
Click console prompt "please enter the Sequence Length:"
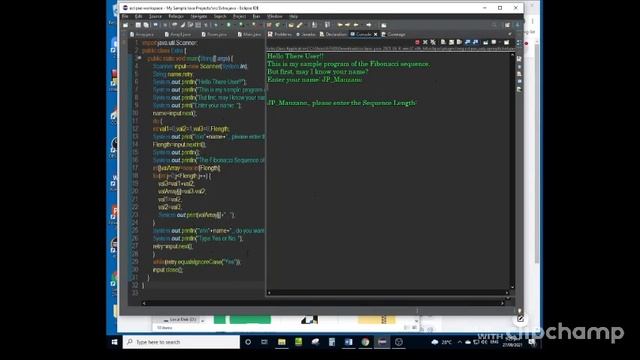[x=364, y=103]
